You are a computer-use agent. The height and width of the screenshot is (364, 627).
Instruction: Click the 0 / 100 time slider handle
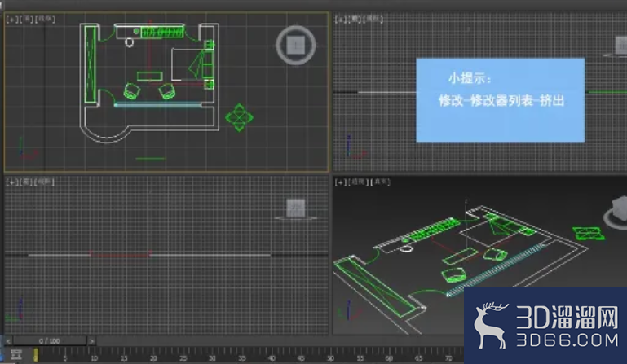coord(50,341)
